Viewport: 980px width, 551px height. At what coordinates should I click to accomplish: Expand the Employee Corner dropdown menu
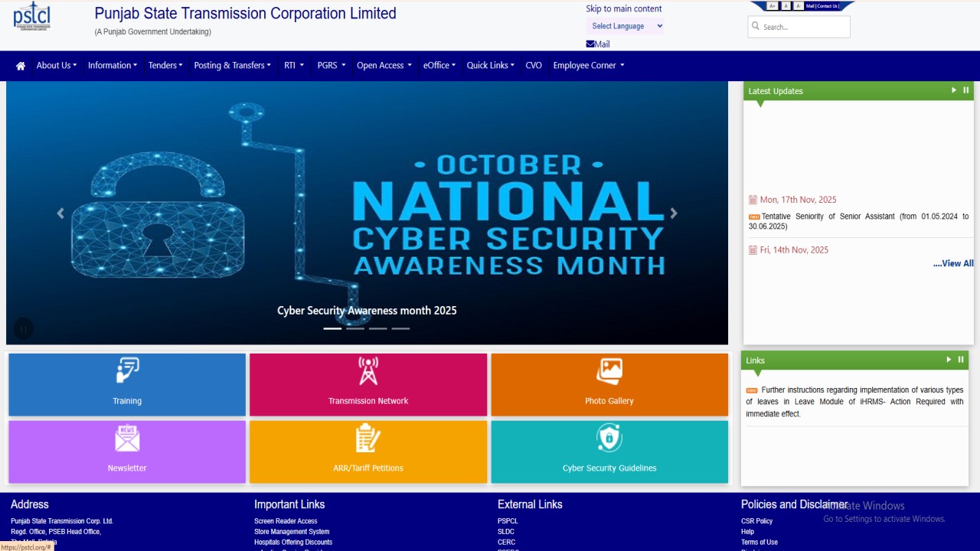pyautogui.click(x=588, y=66)
